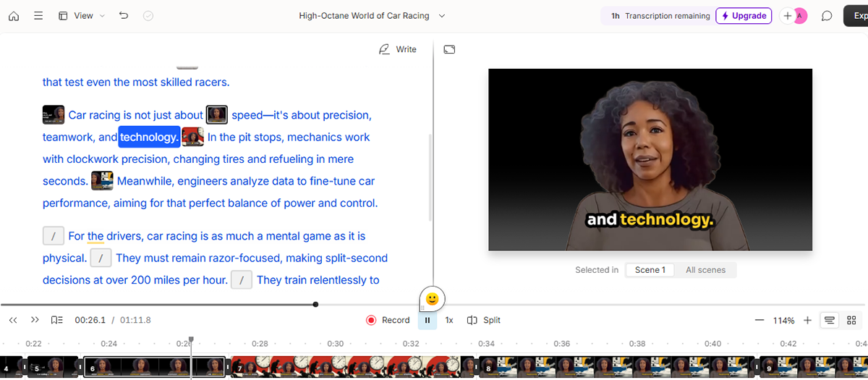Viewport: 868px width, 380px height.
Task: Select the Scene 1 tab
Action: coord(650,270)
